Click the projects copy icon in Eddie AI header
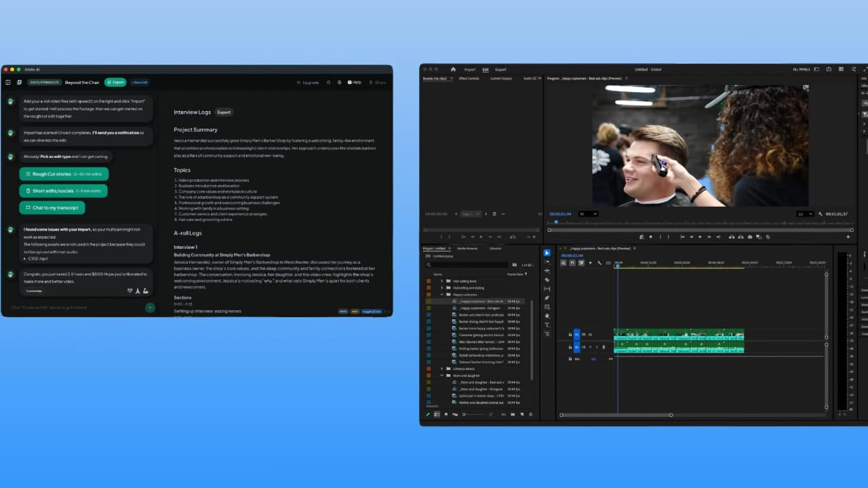This screenshot has width=868, height=488. [x=19, y=82]
